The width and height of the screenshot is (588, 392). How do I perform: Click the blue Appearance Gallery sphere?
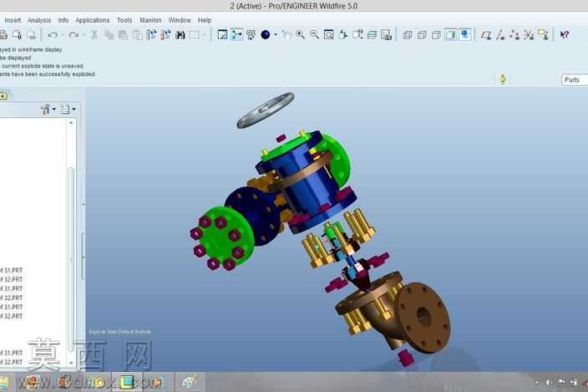click(265, 35)
